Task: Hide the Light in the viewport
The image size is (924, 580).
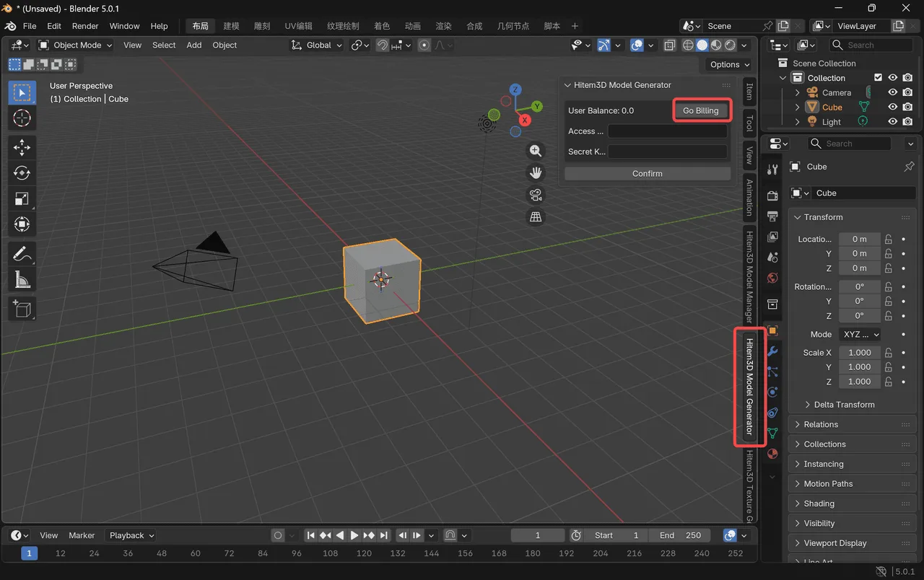Action: pyautogui.click(x=893, y=122)
